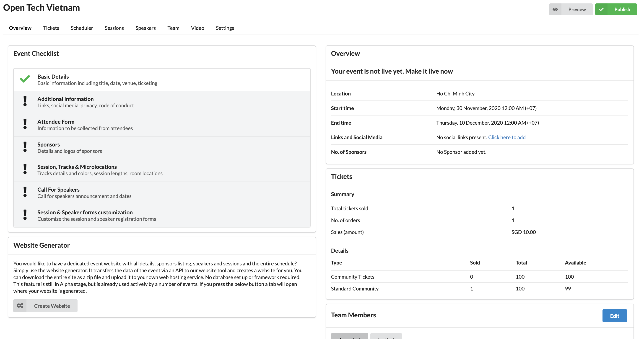Click the green checkmark beside Basic Details

pyautogui.click(x=25, y=79)
